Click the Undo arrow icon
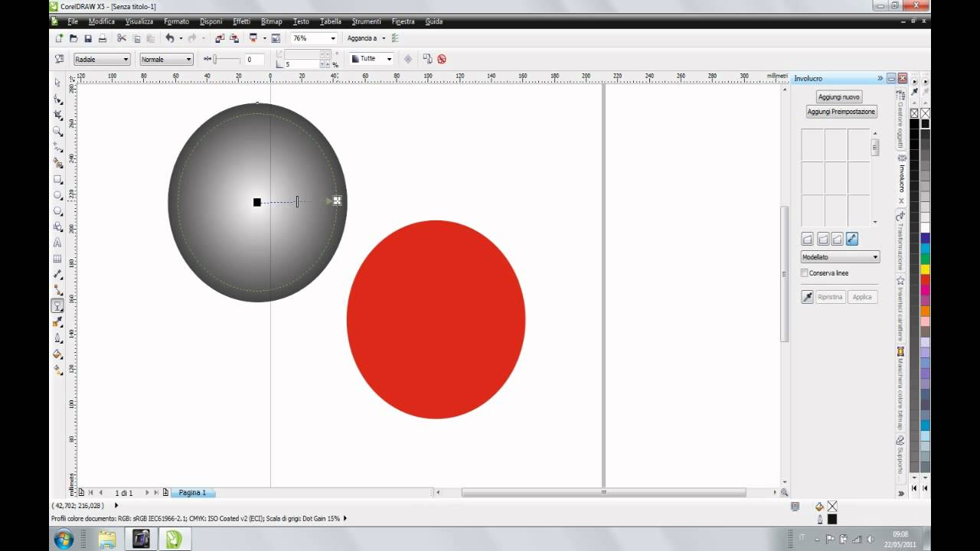This screenshot has height=551, width=980. [x=169, y=38]
